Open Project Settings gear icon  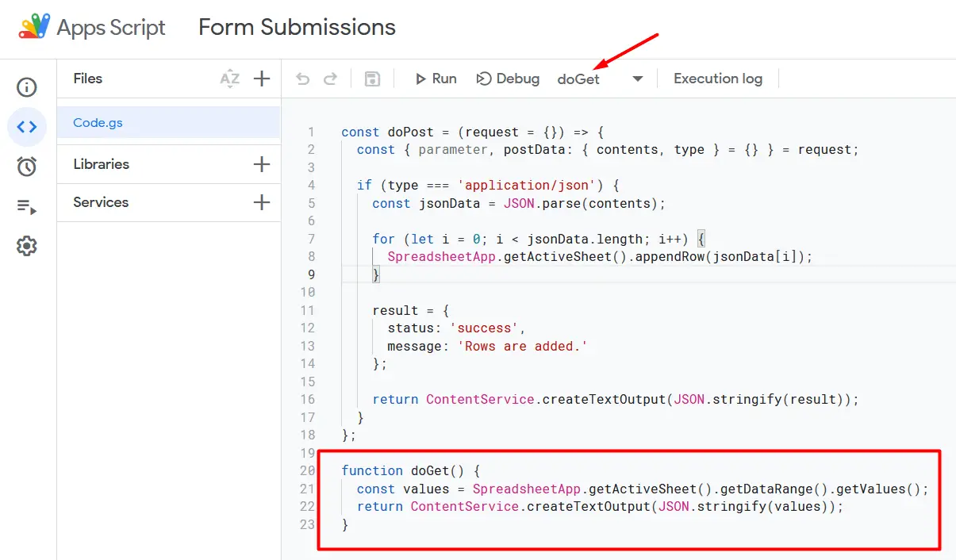point(27,247)
